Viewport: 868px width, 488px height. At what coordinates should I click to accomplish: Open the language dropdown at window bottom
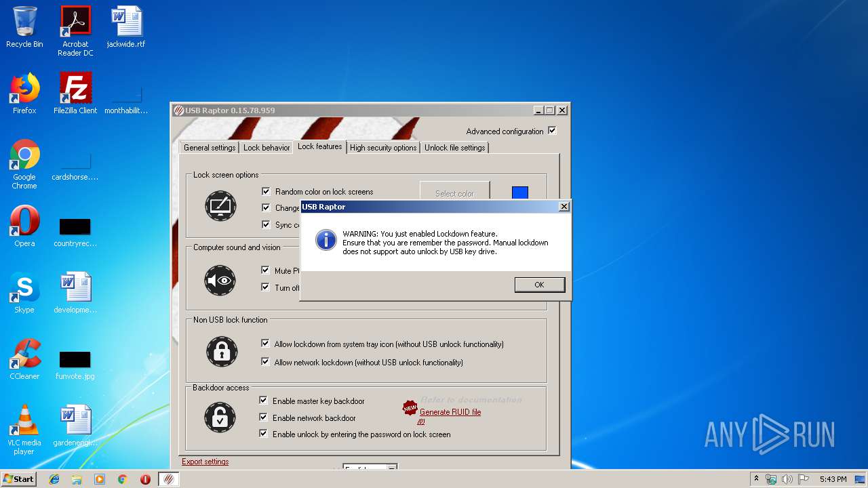370,468
